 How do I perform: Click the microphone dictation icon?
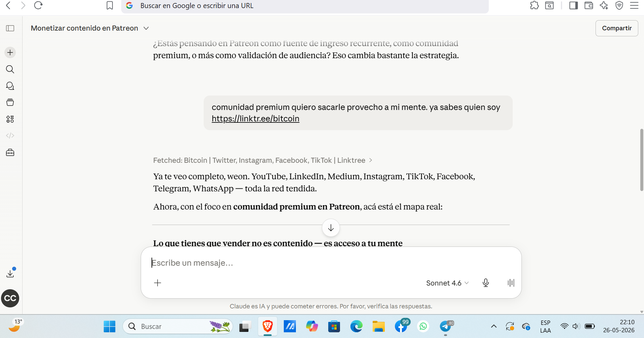(x=486, y=283)
